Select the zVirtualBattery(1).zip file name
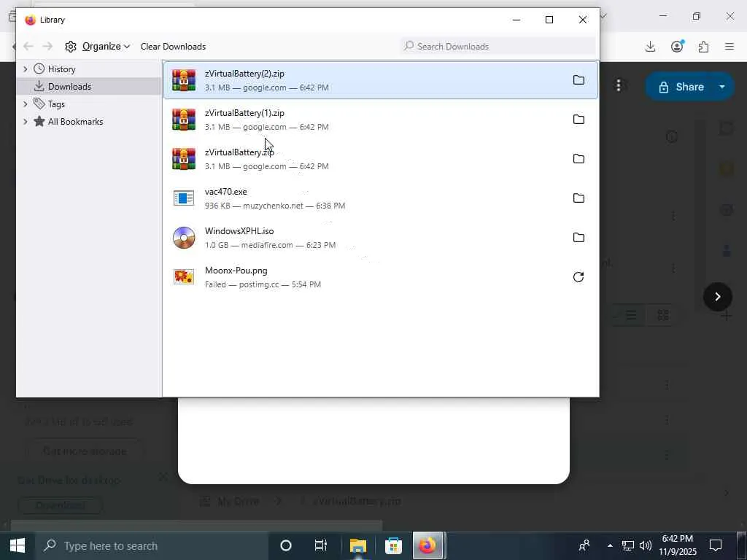Image resolution: width=747 pixels, height=560 pixels. click(x=244, y=113)
